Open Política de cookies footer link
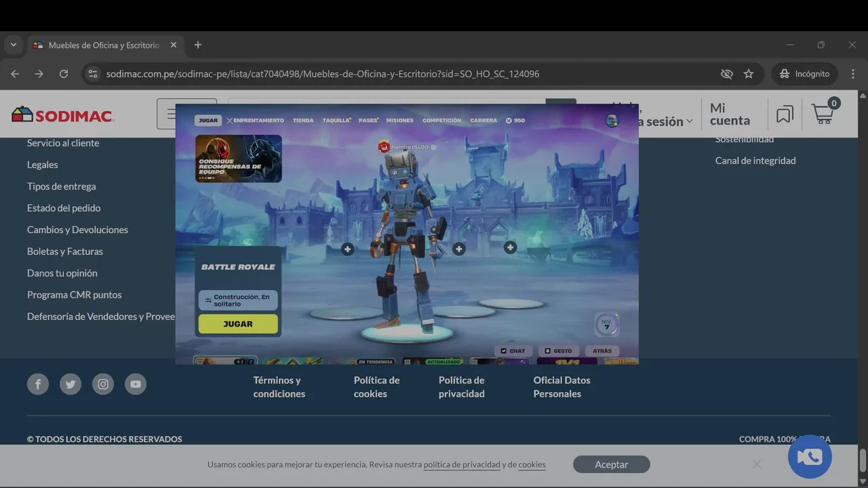This screenshot has width=868, height=488. tap(376, 387)
